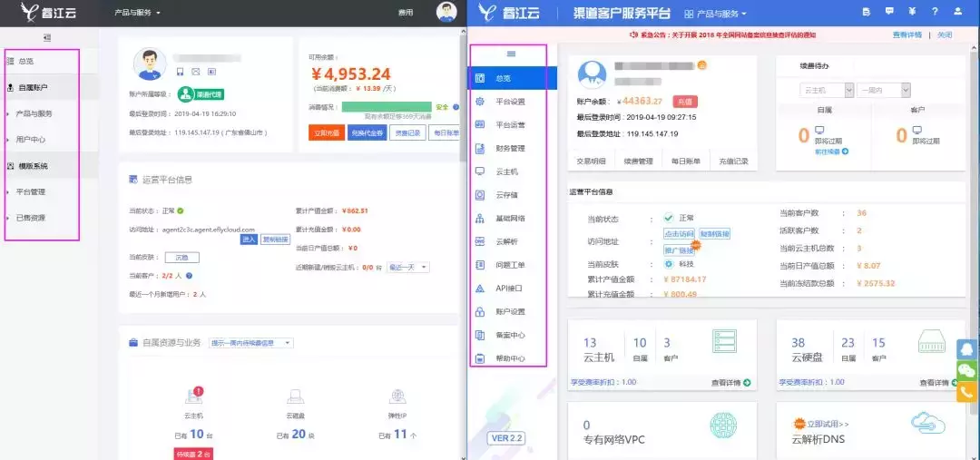Click the 待续费 2 台 red badge
980x460 pixels.
pyautogui.click(x=193, y=454)
